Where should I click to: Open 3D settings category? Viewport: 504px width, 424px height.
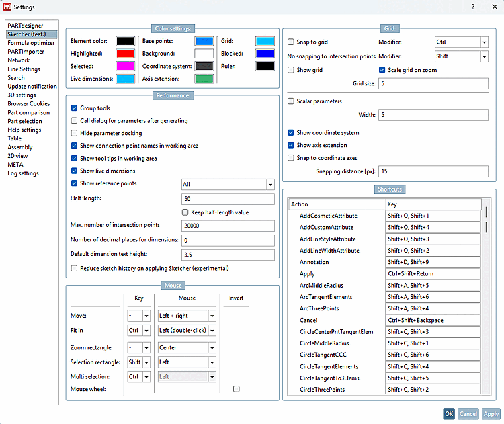22,95
